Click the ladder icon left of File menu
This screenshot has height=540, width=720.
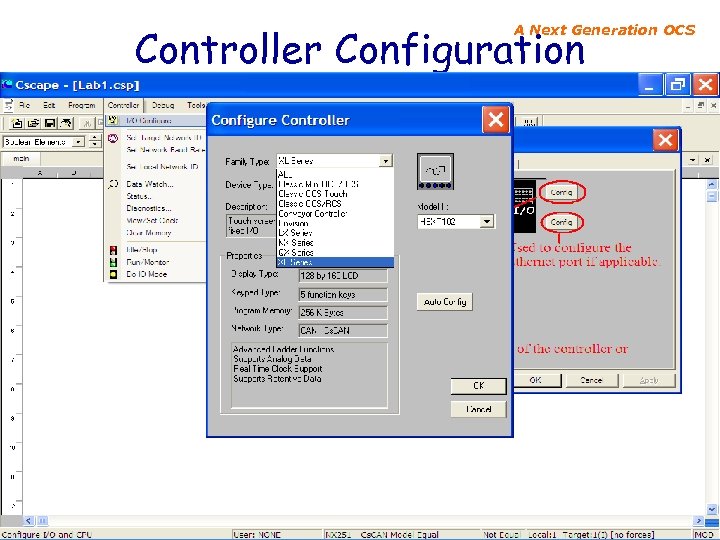point(8,106)
